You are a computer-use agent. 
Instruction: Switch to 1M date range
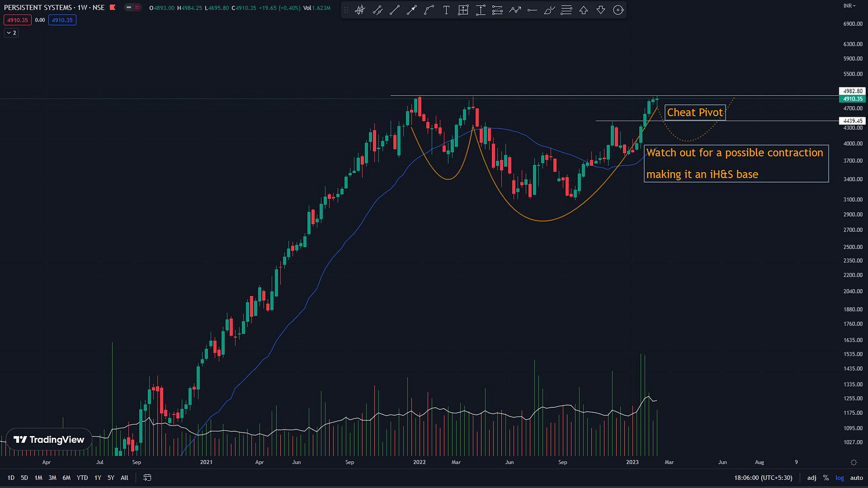38,477
